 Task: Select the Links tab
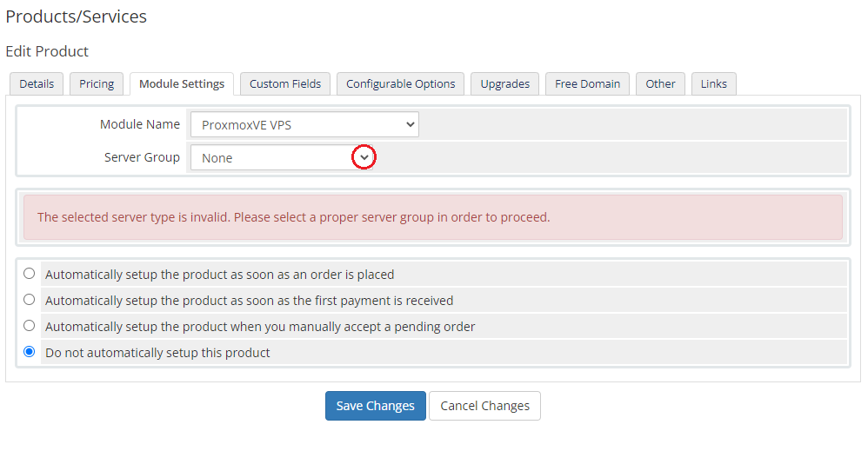tap(713, 84)
